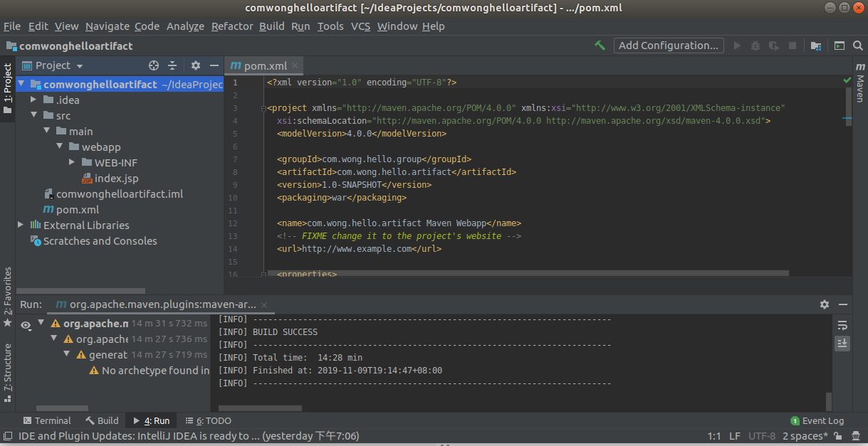Click the LF line separator in status bar
The width and height of the screenshot is (868, 446).
(735, 436)
